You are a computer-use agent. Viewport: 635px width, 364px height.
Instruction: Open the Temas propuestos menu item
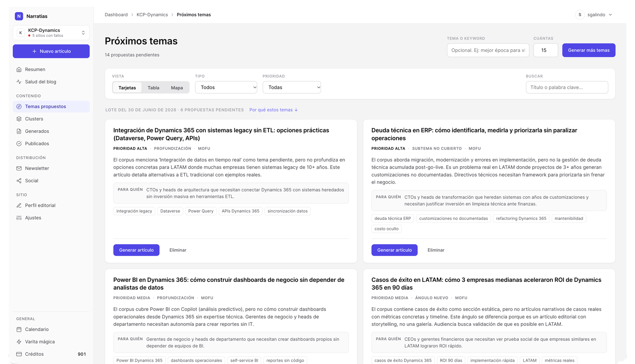51,106
